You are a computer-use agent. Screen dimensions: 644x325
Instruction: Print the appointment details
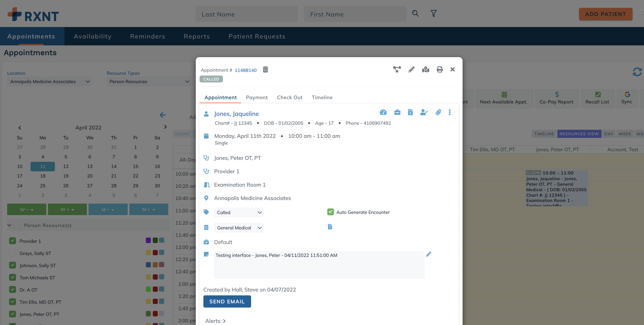[x=439, y=70]
